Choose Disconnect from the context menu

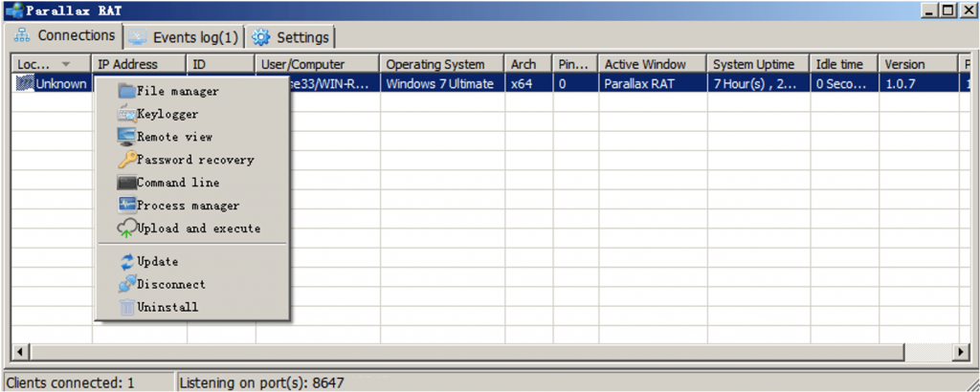click(x=170, y=284)
